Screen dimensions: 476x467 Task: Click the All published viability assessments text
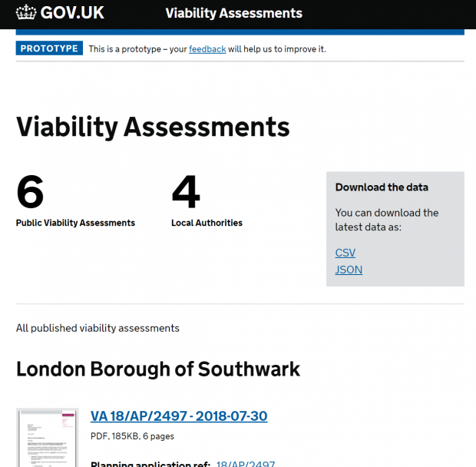tap(98, 328)
